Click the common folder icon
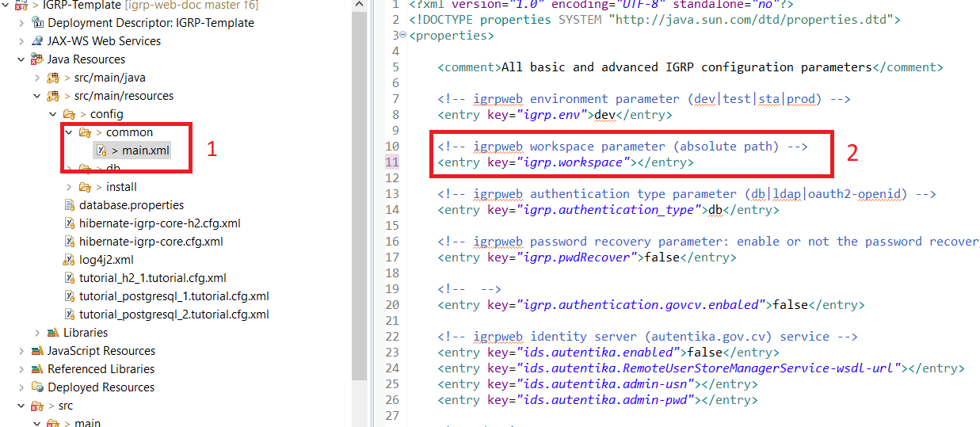The image size is (980, 427). (85, 132)
